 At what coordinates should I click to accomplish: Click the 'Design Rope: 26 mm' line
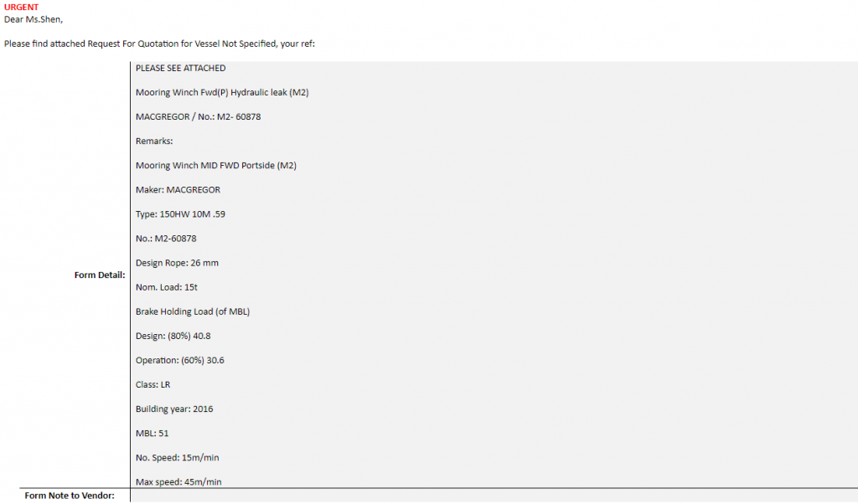click(x=177, y=263)
